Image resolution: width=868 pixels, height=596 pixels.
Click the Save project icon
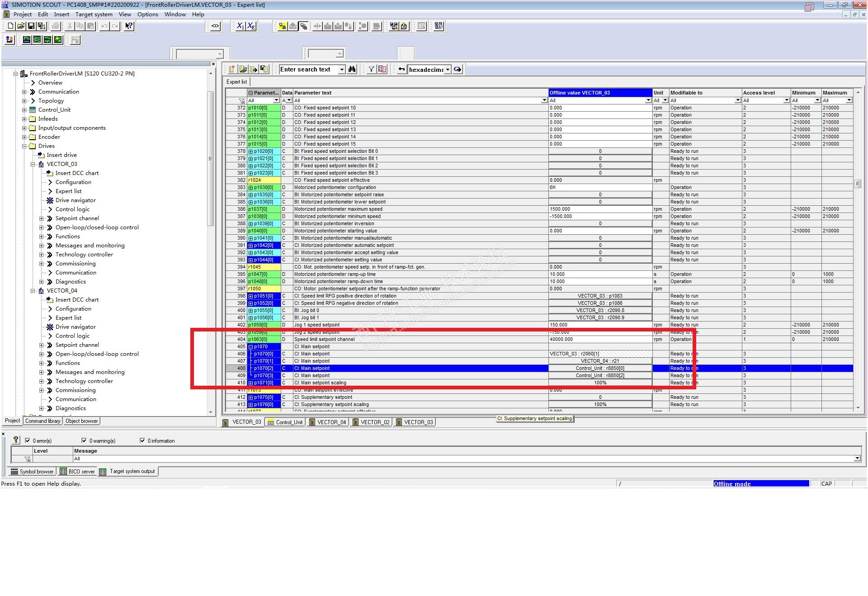coord(31,26)
